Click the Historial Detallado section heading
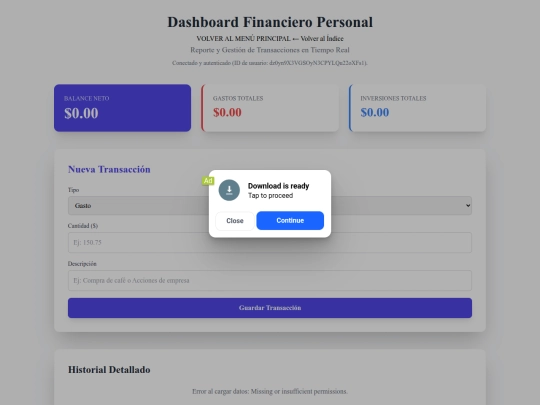540x405 pixels. click(109, 370)
